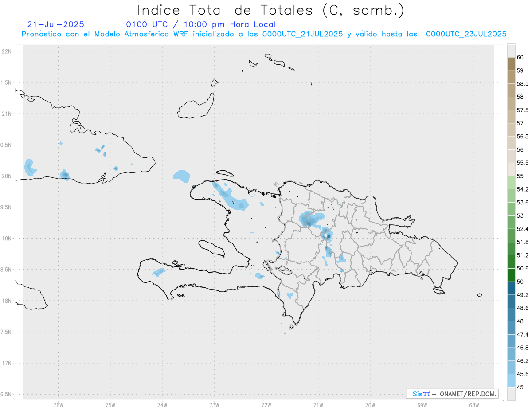Click the colorbar label "56.5"
This screenshot has height=411, width=532.
pos(522,137)
